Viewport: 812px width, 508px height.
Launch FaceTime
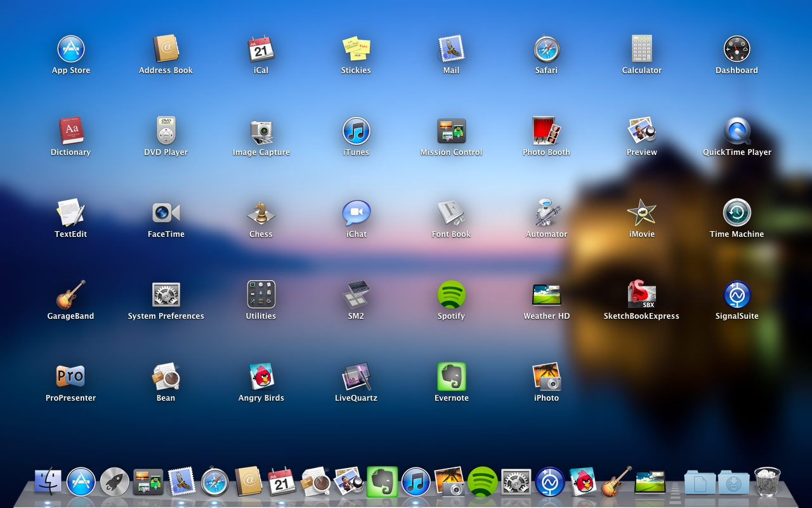point(166,213)
